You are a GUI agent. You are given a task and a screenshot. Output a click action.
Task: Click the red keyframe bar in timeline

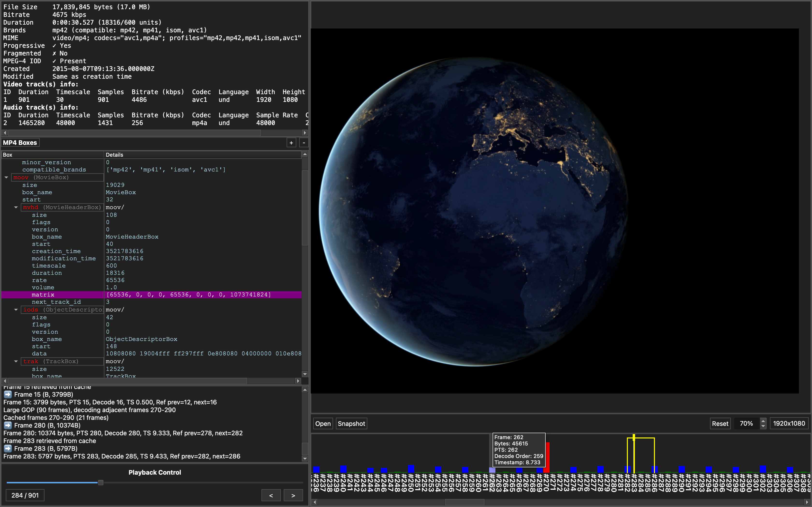(x=547, y=458)
